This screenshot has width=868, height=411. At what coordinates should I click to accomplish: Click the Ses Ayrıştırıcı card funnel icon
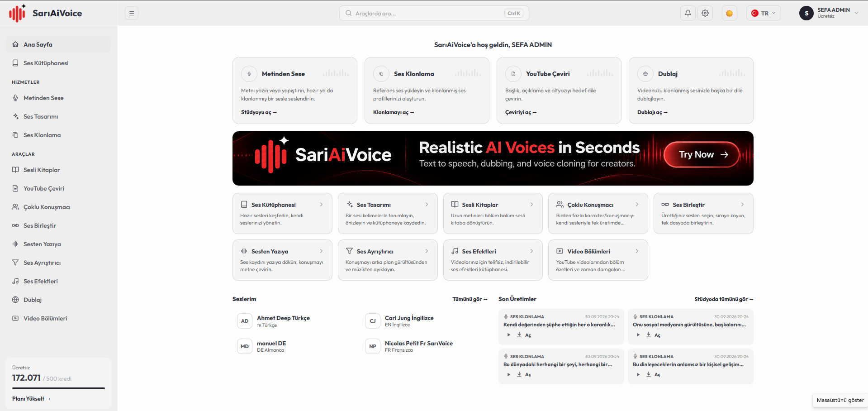click(349, 251)
